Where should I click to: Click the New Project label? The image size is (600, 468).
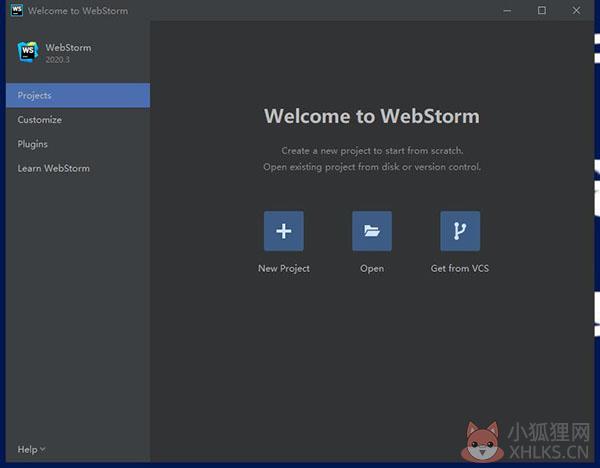pyautogui.click(x=284, y=269)
